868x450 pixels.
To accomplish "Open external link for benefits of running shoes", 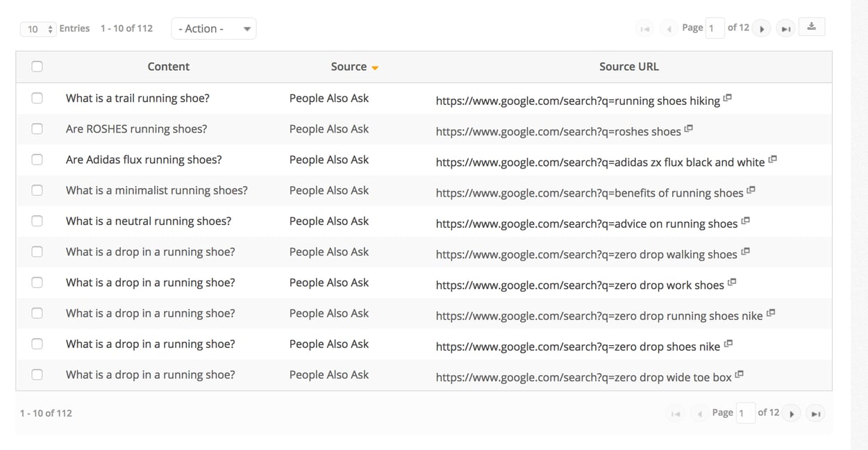I will coord(751,190).
